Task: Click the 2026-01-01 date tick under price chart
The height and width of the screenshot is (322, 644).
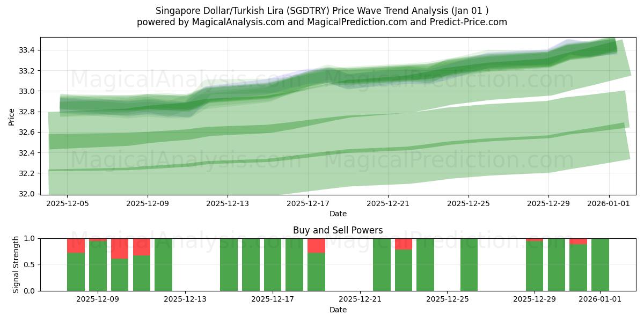Action: [609, 203]
